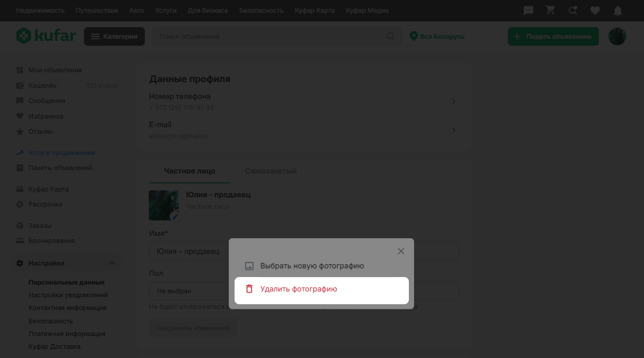The image size is (644, 358).
Task: Open 'Услуги продвижения' sidebar link
Action: pyautogui.click(x=61, y=153)
